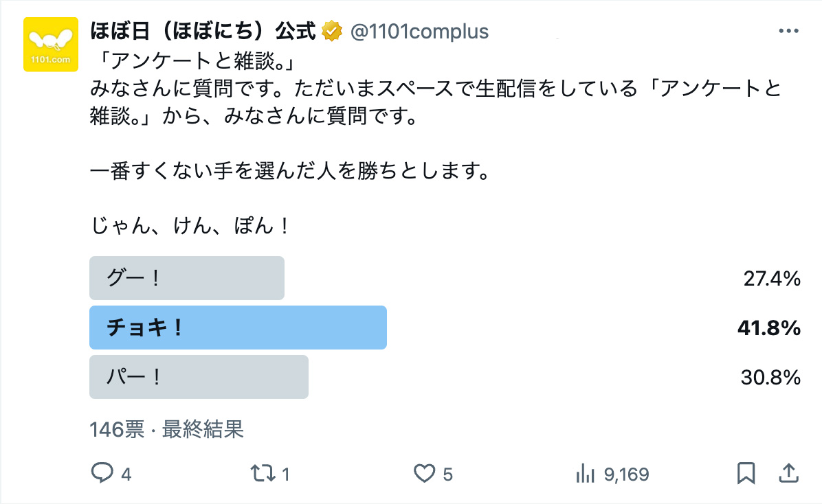The width and height of the screenshot is (822, 504).
Task: Click the gold verified badge
Action: [333, 31]
